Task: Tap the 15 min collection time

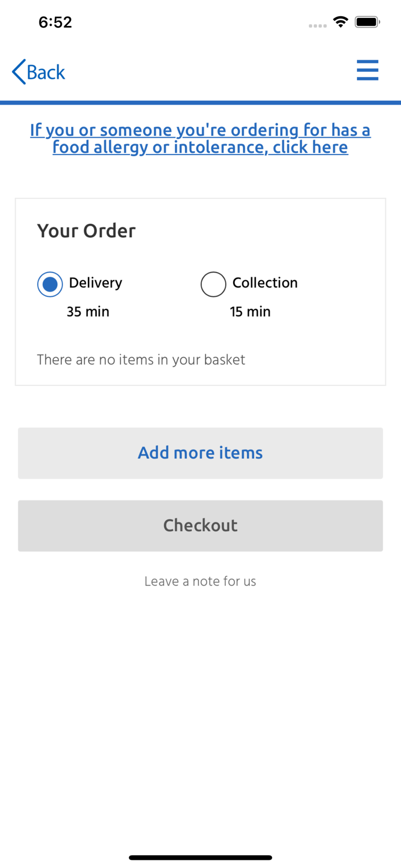Action: 250,311
